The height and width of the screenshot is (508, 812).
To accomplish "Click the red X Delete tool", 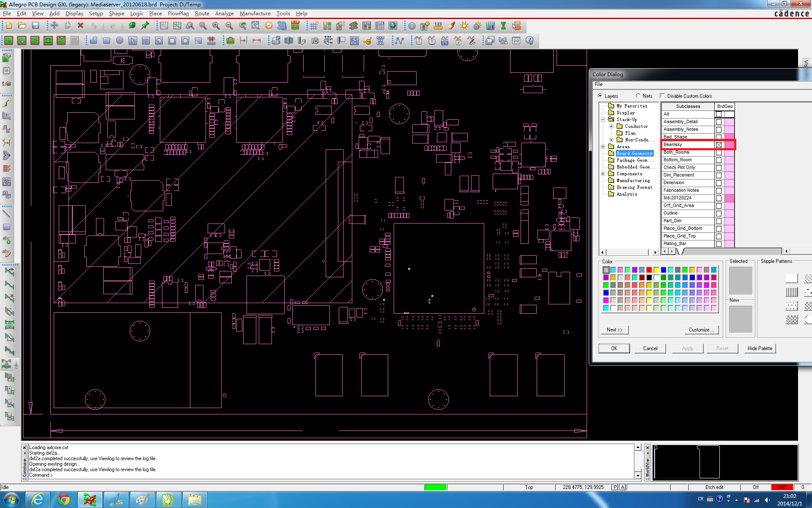I will coord(80,26).
